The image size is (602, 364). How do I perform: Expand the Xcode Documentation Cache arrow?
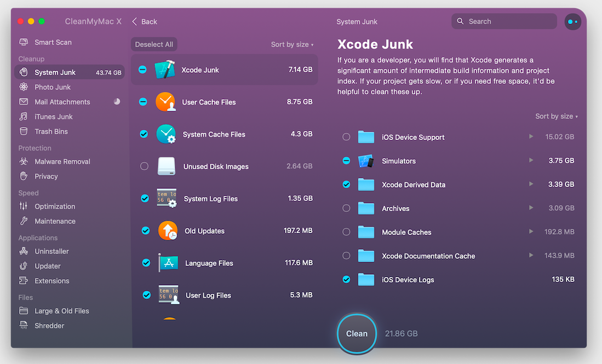pyautogui.click(x=531, y=256)
